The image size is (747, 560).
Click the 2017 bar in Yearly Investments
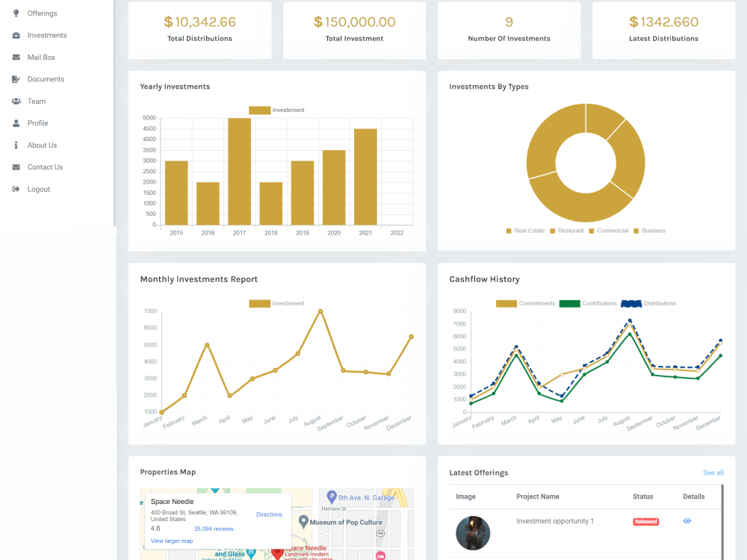tap(239, 172)
